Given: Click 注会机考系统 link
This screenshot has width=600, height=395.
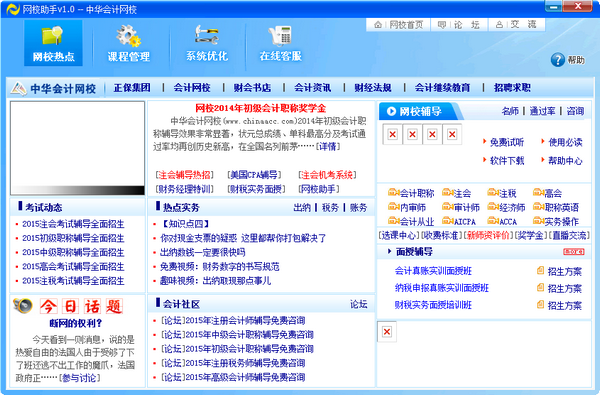Looking at the screenshot, I should pos(327,175).
